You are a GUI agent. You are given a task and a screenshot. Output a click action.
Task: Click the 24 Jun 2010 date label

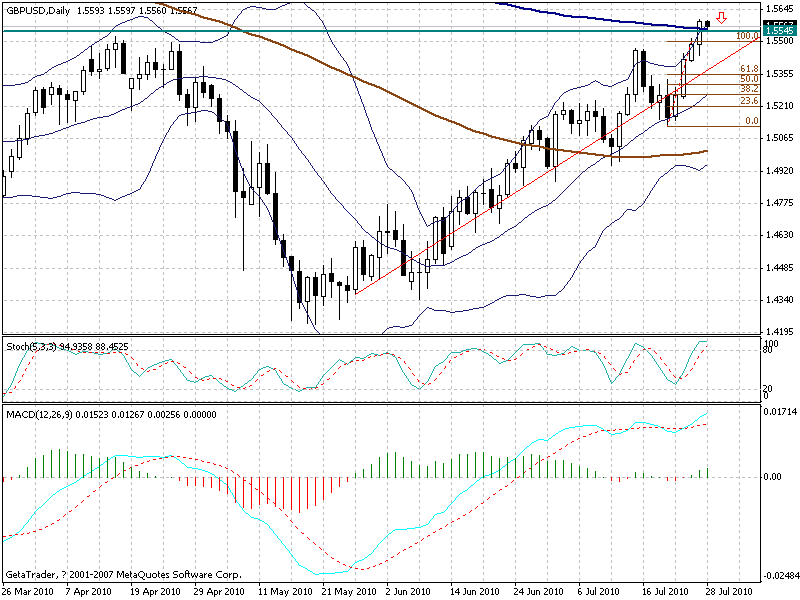539,592
